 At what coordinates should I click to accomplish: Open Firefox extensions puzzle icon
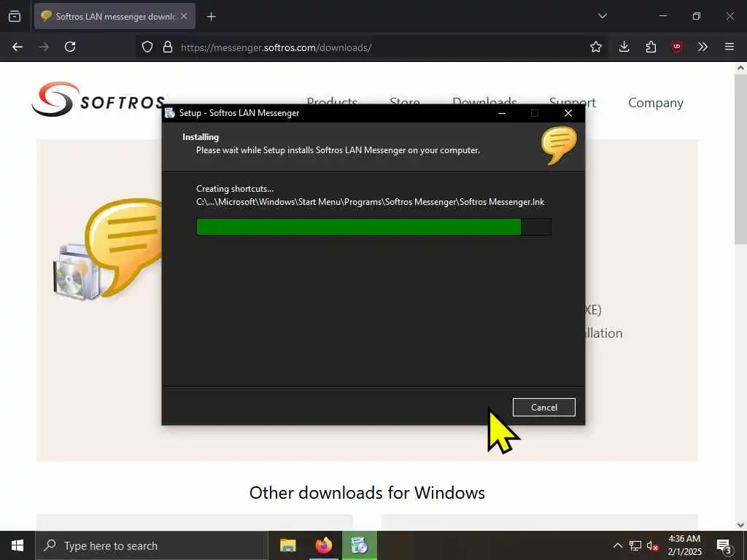tap(651, 47)
